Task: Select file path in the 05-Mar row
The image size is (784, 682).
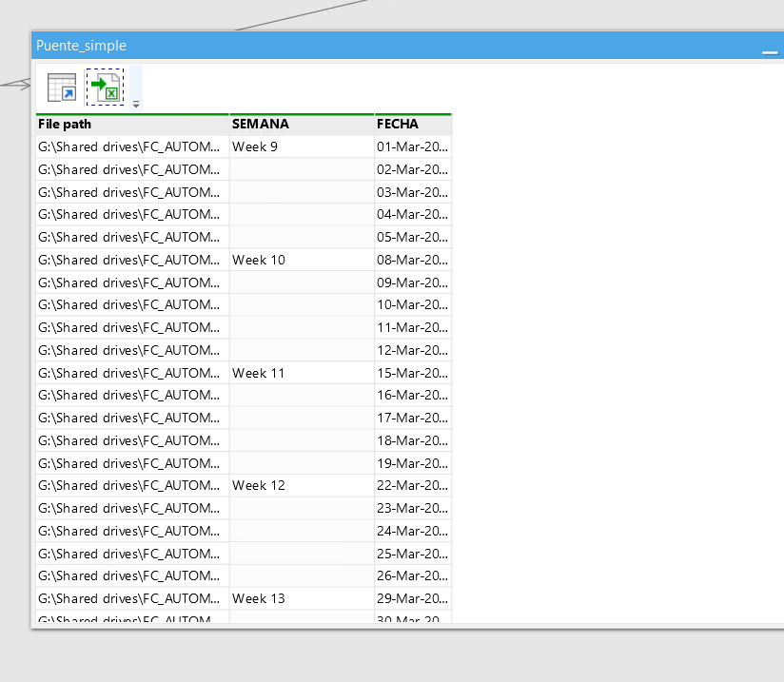Action: [x=132, y=237]
